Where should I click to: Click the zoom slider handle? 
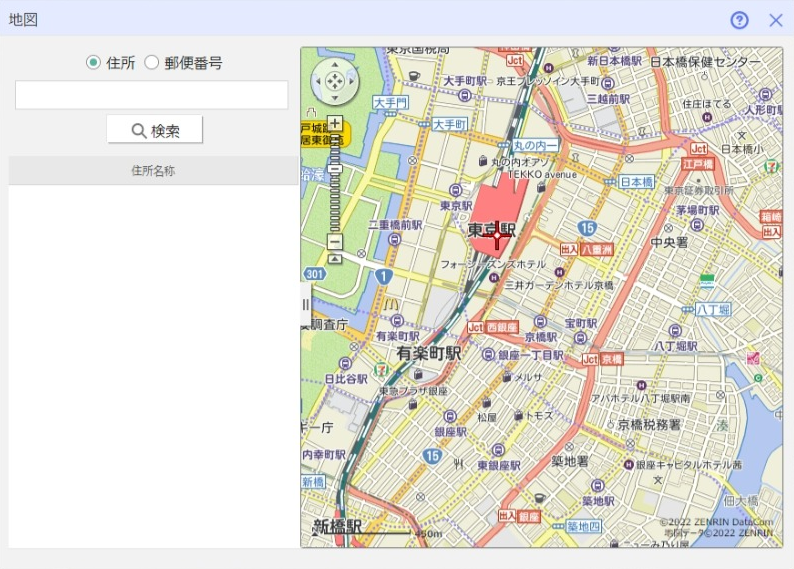click(335, 169)
